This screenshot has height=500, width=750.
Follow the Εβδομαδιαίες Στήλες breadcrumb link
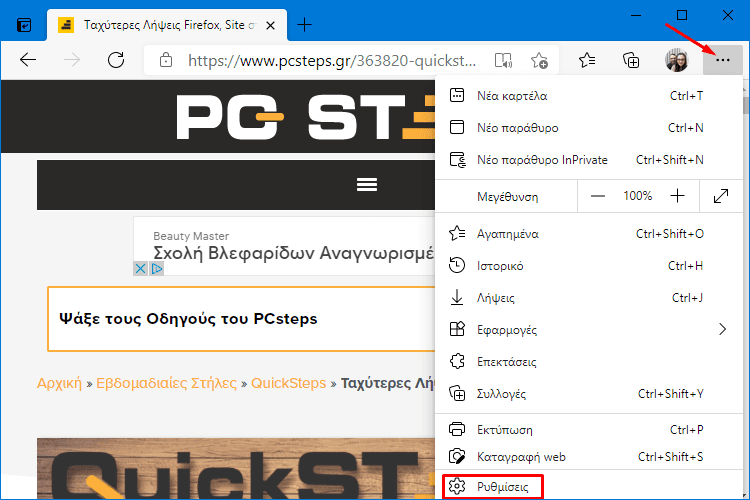pyautogui.click(x=166, y=383)
